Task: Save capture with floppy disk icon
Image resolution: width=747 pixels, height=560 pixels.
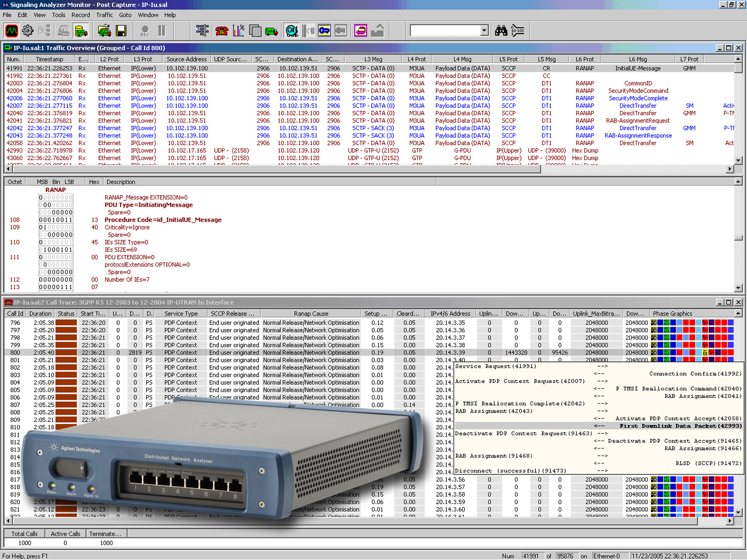Action: pyautogui.click(x=121, y=31)
